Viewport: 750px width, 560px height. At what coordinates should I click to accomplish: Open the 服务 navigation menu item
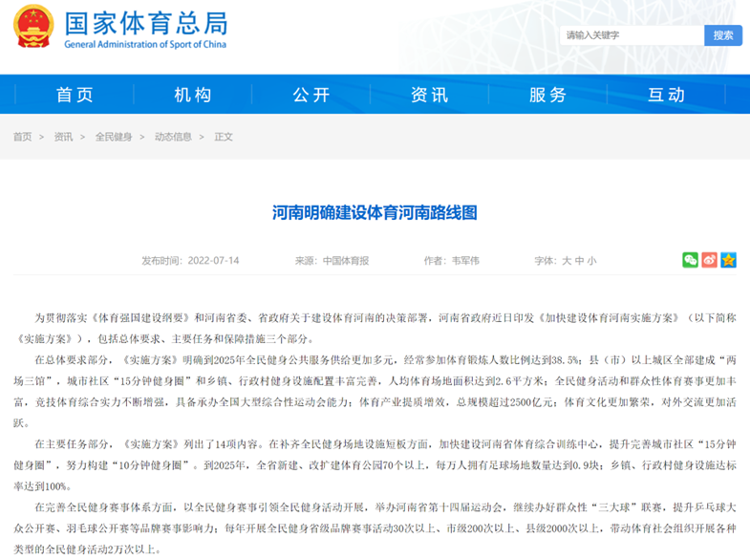pos(548,95)
